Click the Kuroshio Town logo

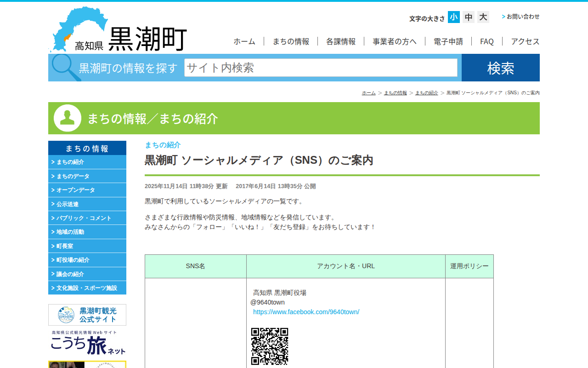(x=118, y=30)
